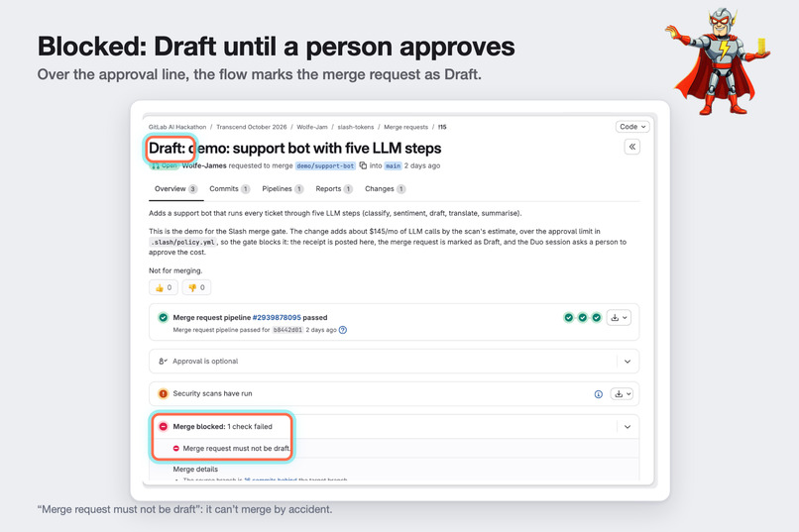Image resolution: width=799 pixels, height=532 pixels.
Task: Switch to Pipelines tab
Action: click(283, 189)
